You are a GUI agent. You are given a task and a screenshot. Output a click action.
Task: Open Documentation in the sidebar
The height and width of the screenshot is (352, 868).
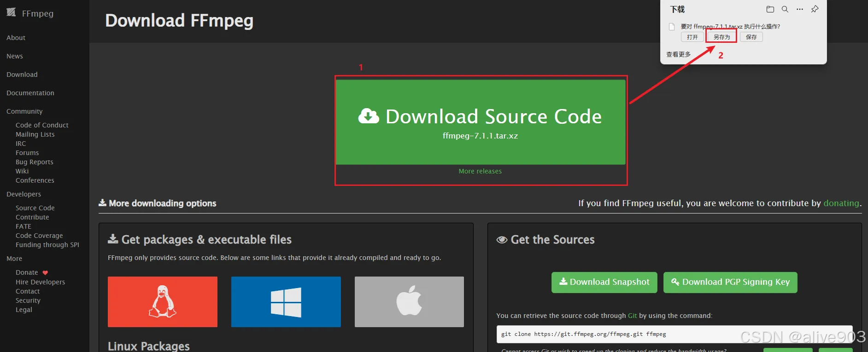(x=30, y=93)
